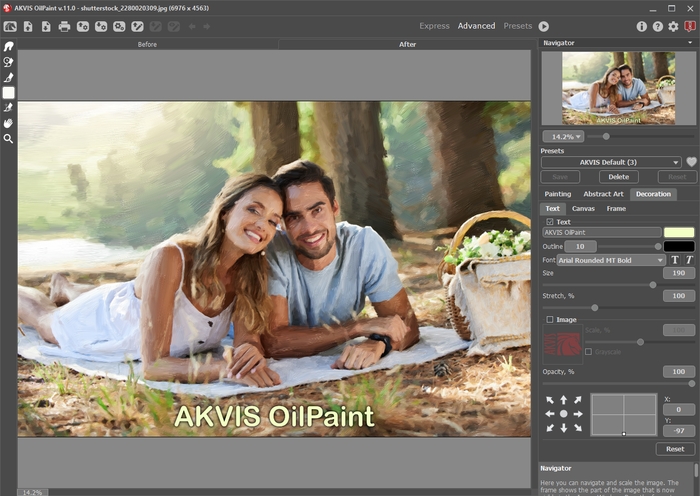The height and width of the screenshot is (496, 700).
Task: Click the Print image icon
Action: point(64,26)
